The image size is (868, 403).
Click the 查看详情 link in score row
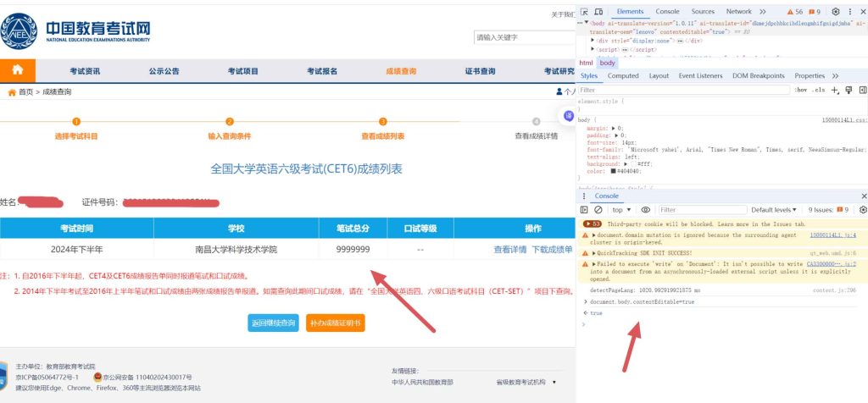click(509, 250)
